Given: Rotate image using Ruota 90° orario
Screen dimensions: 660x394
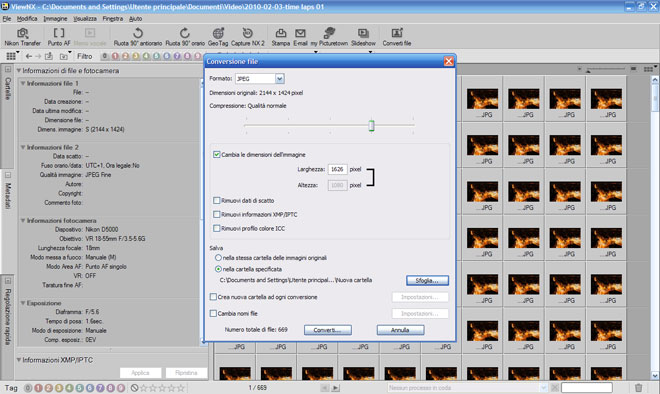Looking at the screenshot, I should [x=185, y=37].
